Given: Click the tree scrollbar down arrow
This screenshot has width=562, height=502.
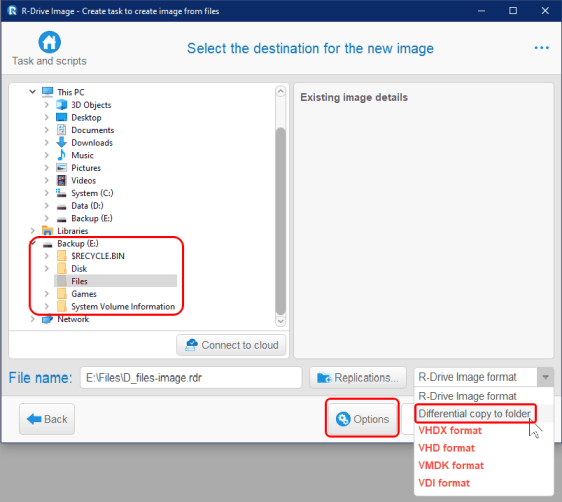Looking at the screenshot, I should click(x=281, y=321).
